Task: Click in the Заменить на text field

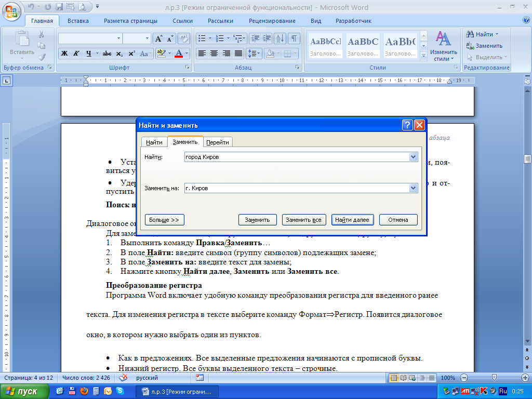Action: [x=296, y=188]
